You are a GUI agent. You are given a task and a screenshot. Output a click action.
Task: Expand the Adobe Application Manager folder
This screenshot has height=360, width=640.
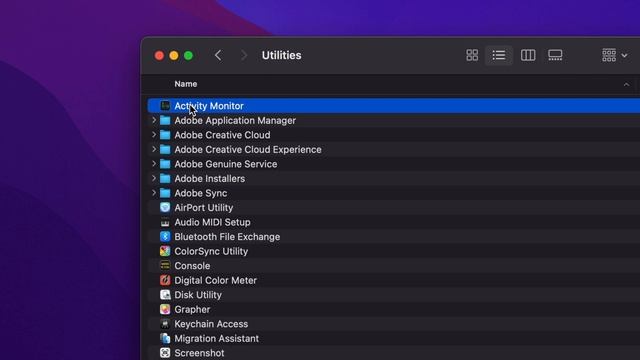pyautogui.click(x=154, y=120)
